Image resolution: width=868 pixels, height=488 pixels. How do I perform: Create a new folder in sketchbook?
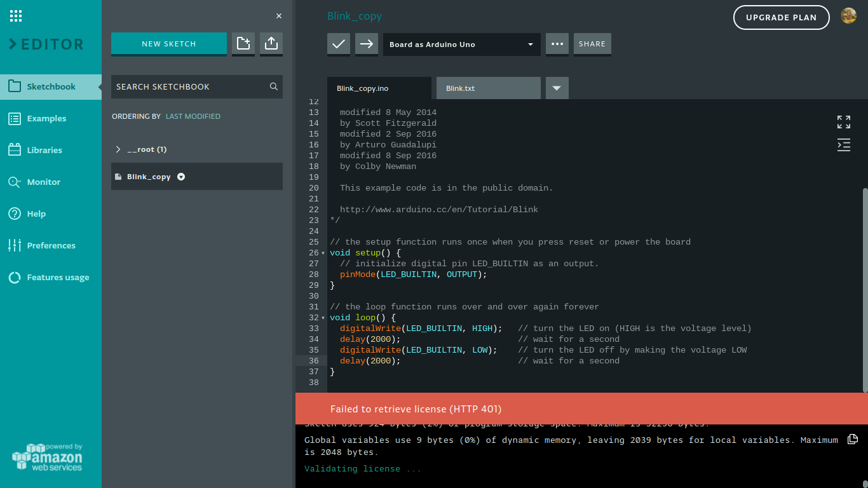(x=243, y=43)
